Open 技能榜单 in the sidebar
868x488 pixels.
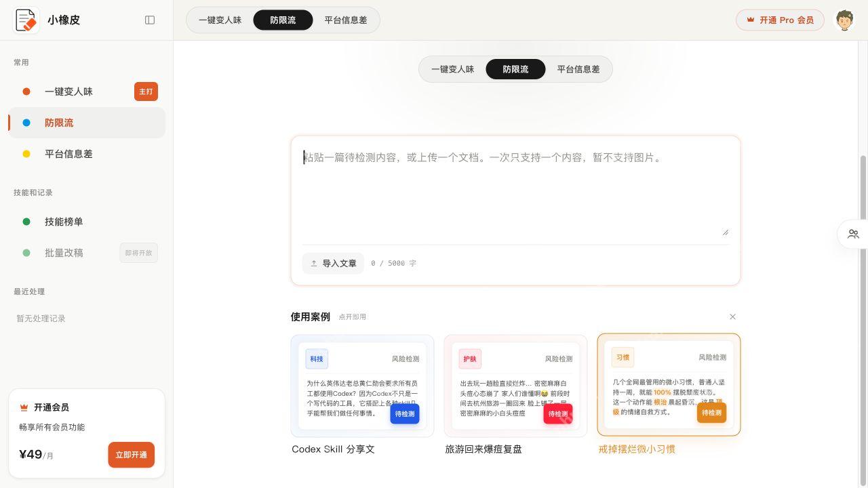coord(87,222)
